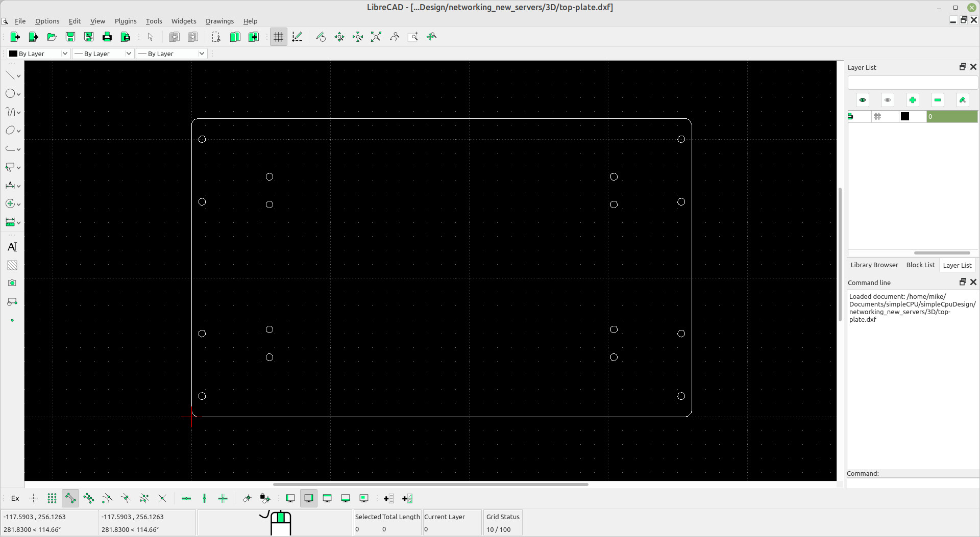This screenshot has height=537, width=980.
Task: Open the line type By Layer dropdown
Action: point(171,54)
